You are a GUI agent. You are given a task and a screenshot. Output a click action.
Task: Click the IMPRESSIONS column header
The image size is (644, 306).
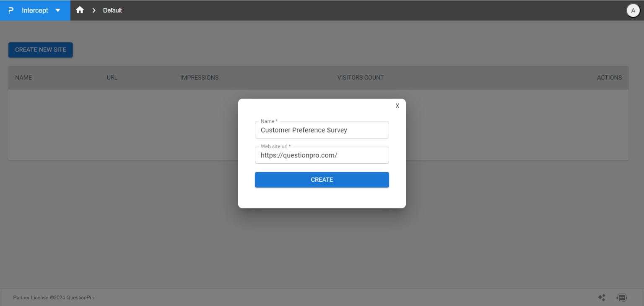199,77
